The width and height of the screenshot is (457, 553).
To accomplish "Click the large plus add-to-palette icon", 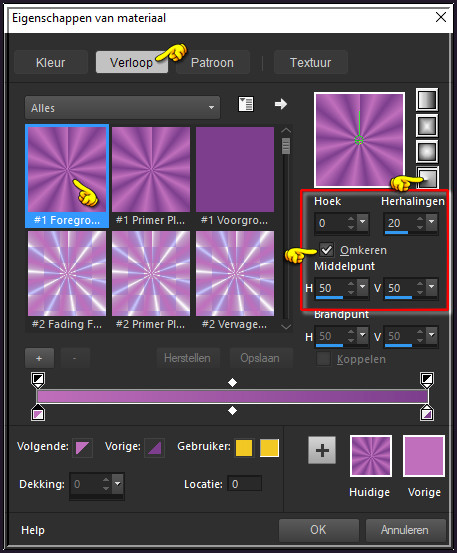I will [x=322, y=450].
